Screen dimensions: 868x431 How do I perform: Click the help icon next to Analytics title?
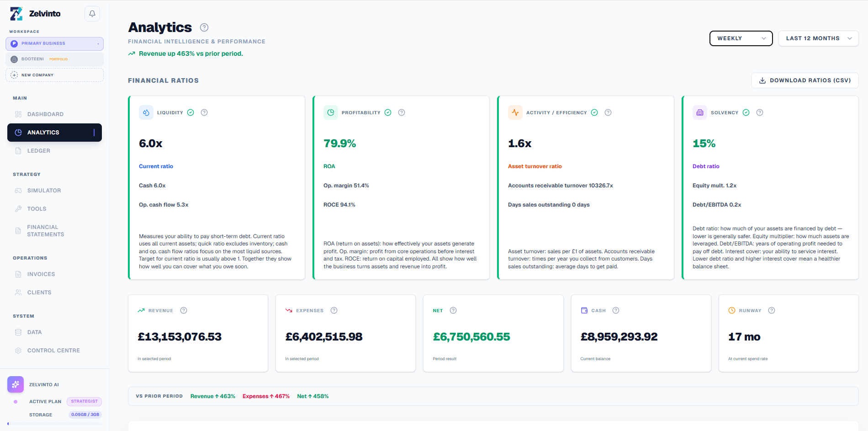(204, 27)
